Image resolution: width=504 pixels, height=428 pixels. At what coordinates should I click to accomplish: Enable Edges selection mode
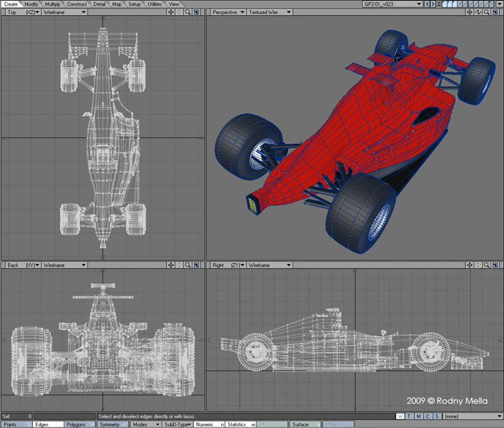(x=47, y=424)
